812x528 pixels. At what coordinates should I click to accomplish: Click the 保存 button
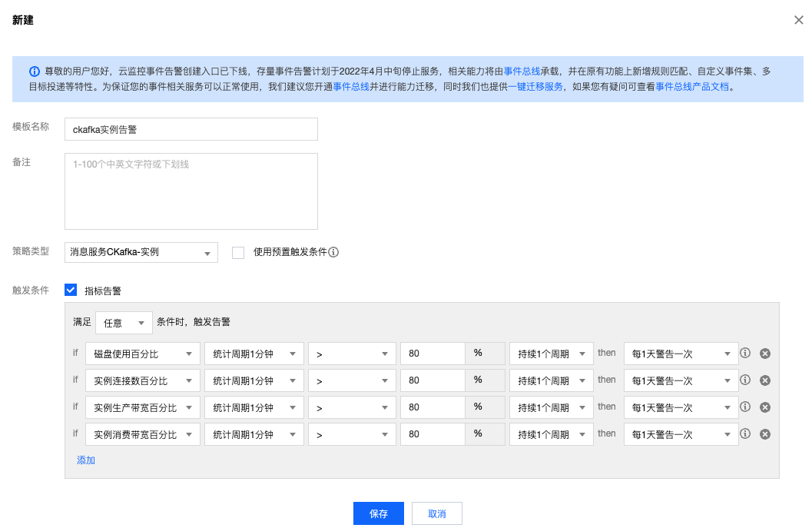(x=378, y=513)
